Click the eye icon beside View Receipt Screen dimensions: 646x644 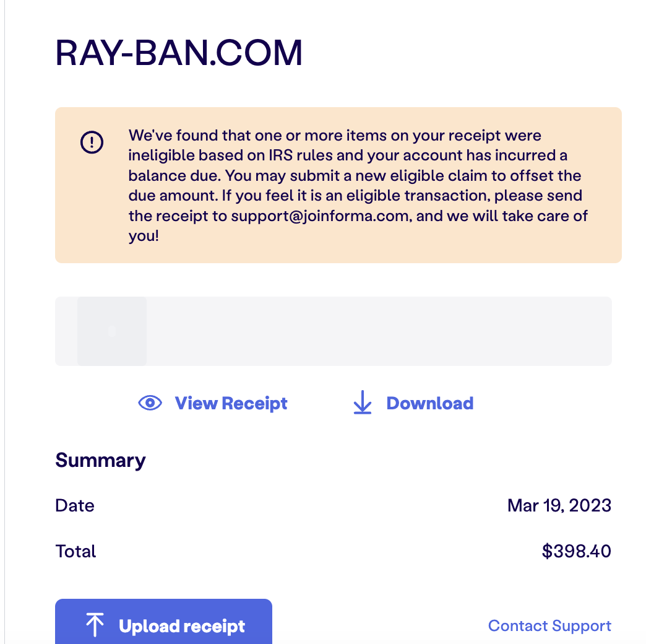pyautogui.click(x=150, y=404)
